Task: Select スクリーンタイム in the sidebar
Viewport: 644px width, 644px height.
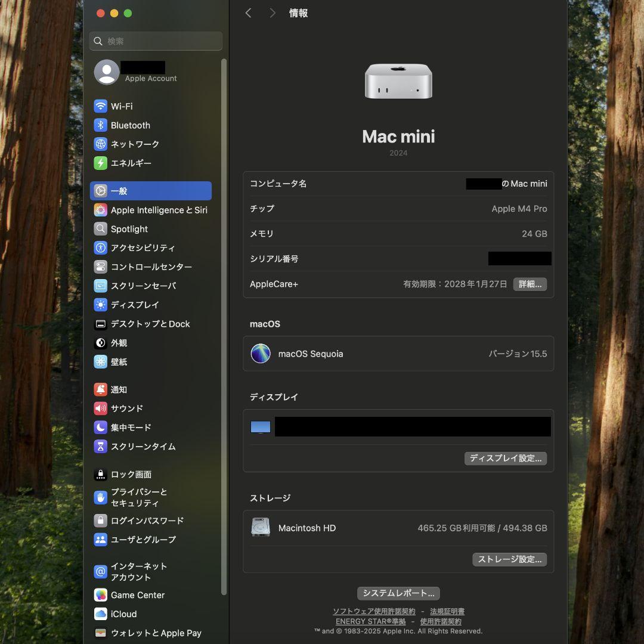Action: coord(143,446)
